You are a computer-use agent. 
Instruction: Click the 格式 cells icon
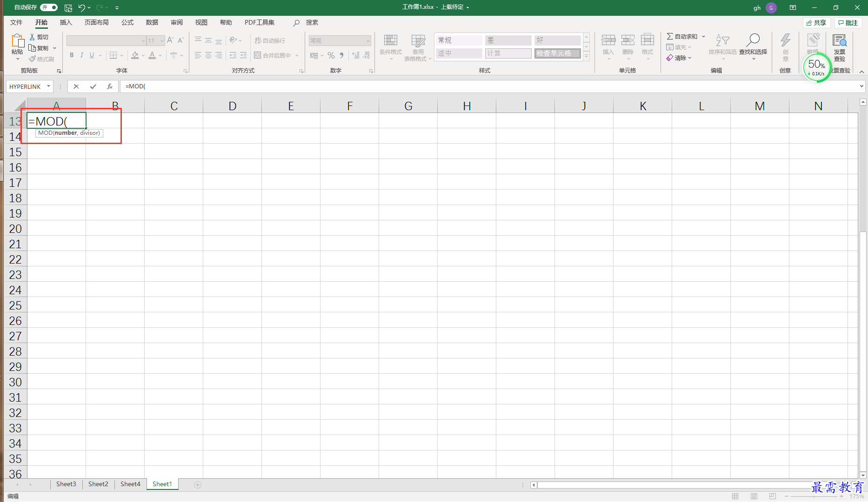pos(648,40)
